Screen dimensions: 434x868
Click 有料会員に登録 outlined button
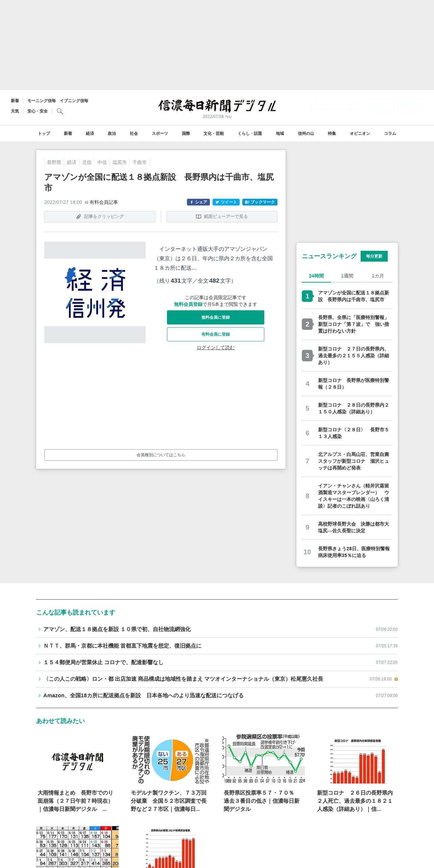(216, 334)
